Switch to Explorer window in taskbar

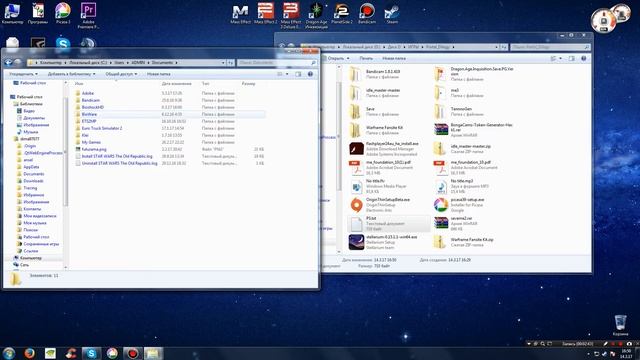click(x=153, y=353)
